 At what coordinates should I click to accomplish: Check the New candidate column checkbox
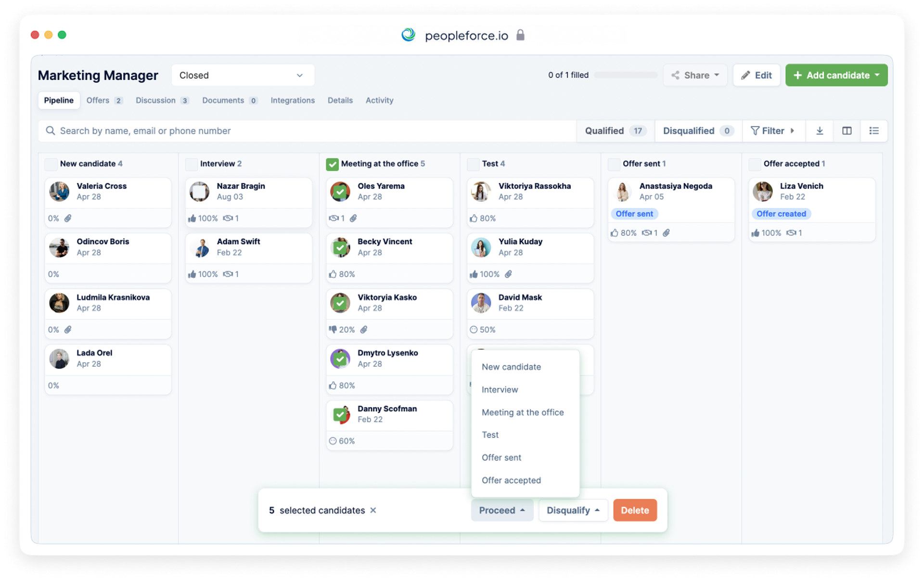[51, 164]
